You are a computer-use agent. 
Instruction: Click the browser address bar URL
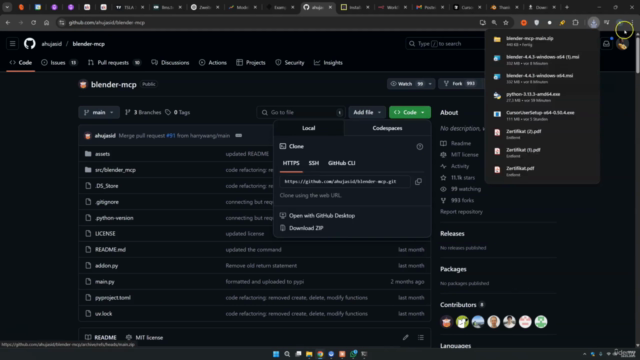(x=107, y=22)
